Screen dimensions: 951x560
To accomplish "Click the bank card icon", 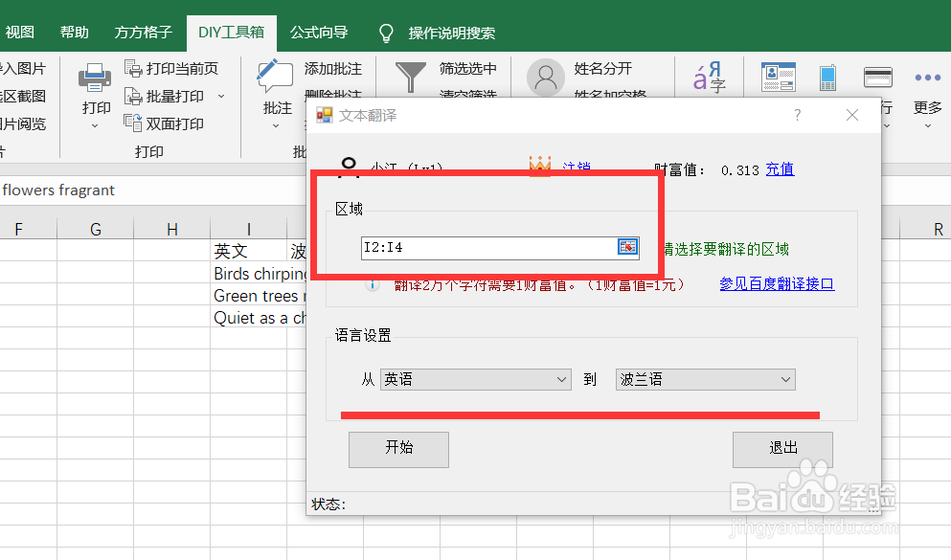I will click(x=877, y=76).
